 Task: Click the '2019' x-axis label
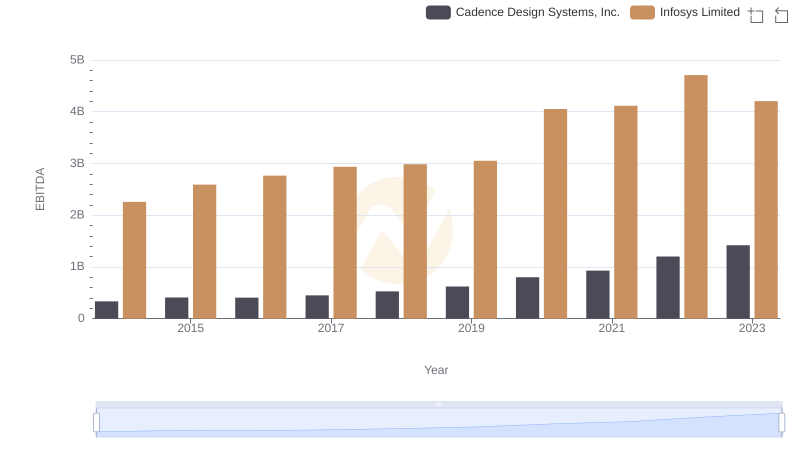click(471, 328)
